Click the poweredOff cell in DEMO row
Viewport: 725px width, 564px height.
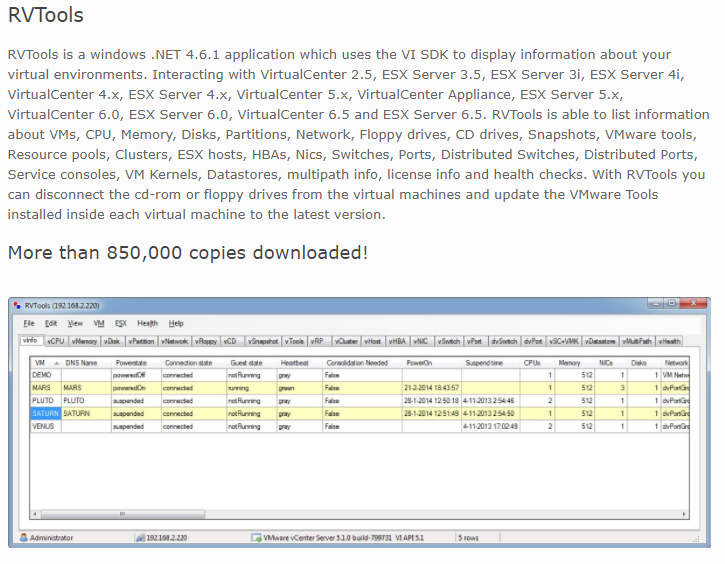click(x=136, y=375)
